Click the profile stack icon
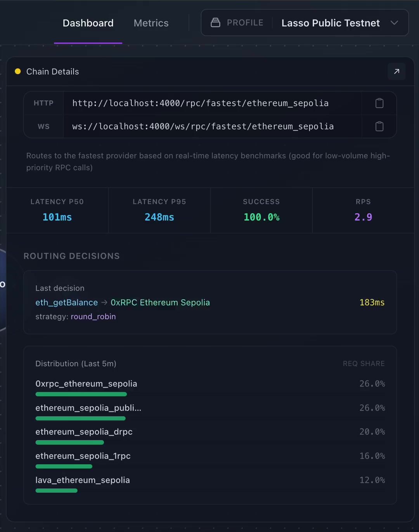Screen dimensions: 419x532 click(x=215, y=23)
